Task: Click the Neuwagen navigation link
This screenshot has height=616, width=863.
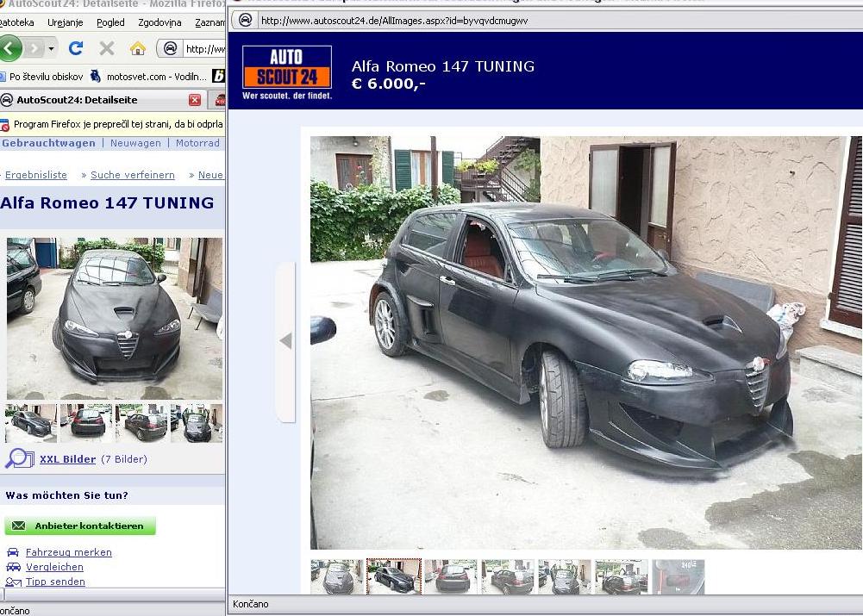Action: coord(135,143)
